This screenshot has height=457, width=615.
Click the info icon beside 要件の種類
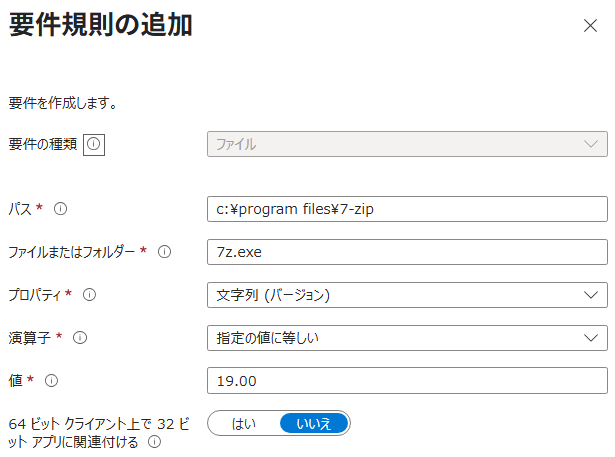point(94,144)
